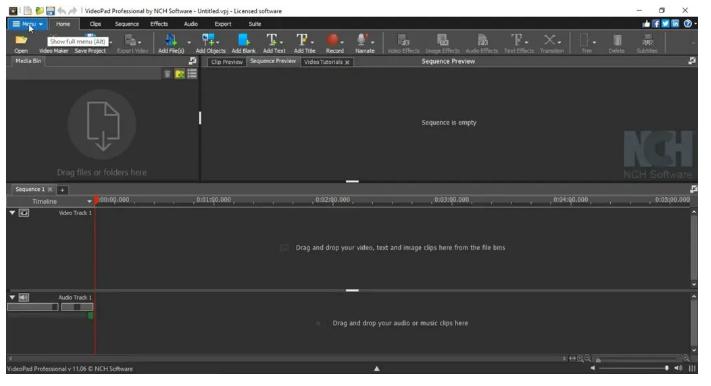Click the Video Effects icon
The image size is (711, 386).
point(404,40)
